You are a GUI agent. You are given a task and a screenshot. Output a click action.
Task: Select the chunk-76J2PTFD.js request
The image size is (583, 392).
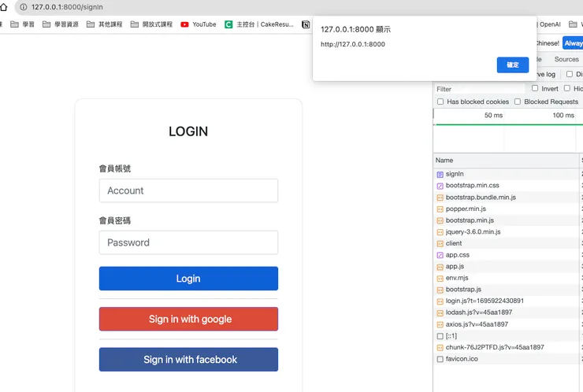[x=506, y=347]
